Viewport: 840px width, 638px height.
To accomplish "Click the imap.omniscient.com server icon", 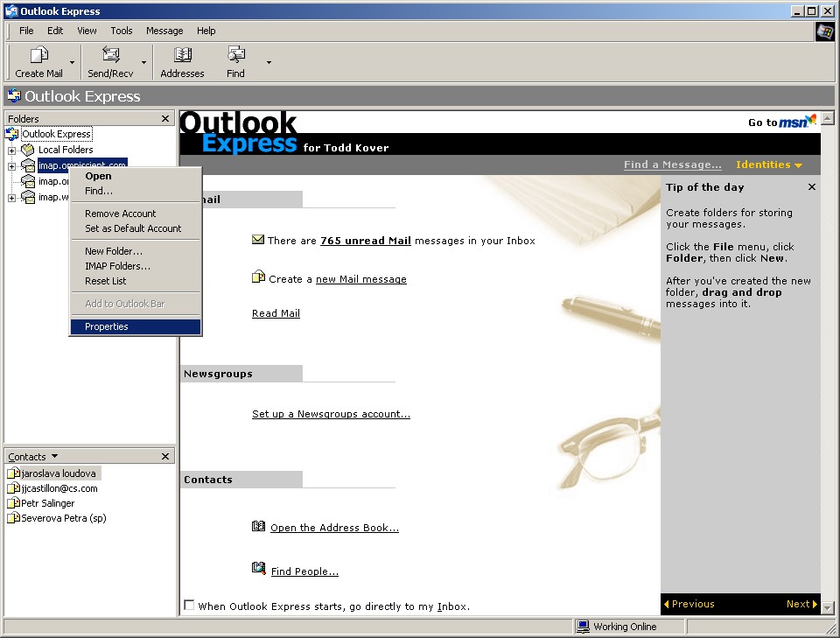I will (x=28, y=165).
